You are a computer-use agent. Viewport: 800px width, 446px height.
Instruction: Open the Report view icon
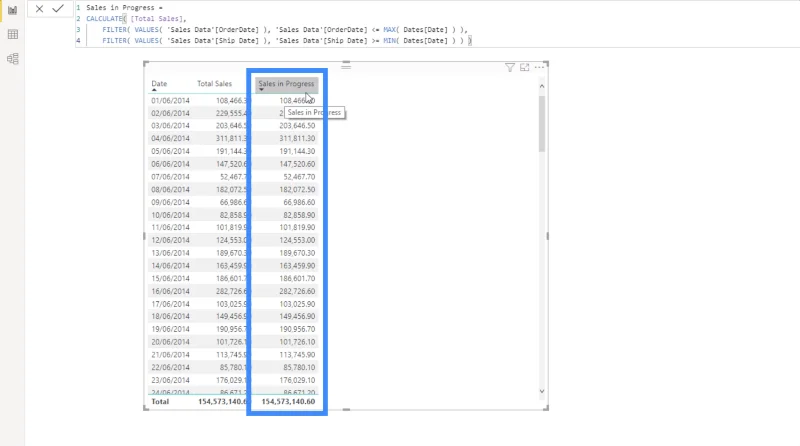point(12,10)
